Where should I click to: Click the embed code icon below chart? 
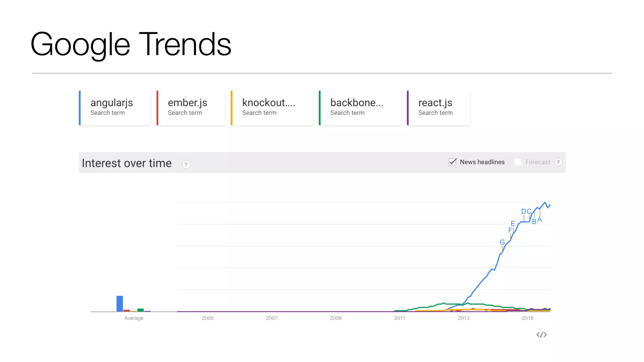[x=541, y=335]
